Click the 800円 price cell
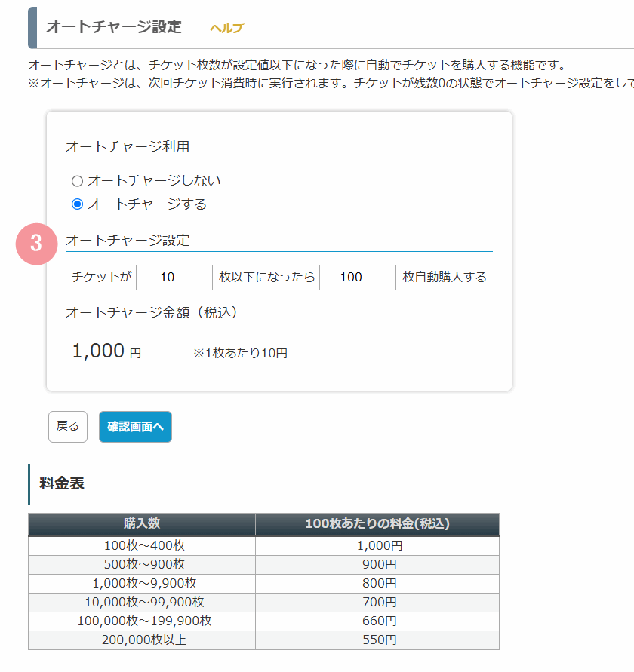The height and width of the screenshot is (672, 634). [x=377, y=584]
